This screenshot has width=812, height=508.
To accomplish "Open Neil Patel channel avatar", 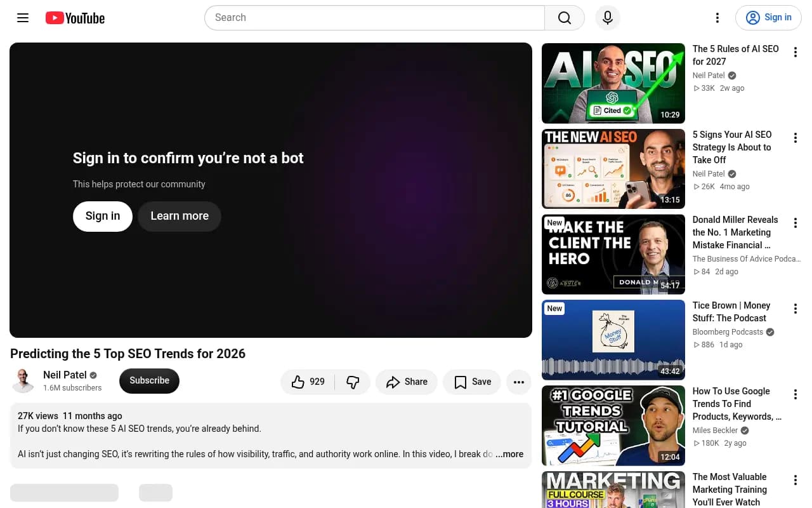I will pyautogui.click(x=23, y=381).
